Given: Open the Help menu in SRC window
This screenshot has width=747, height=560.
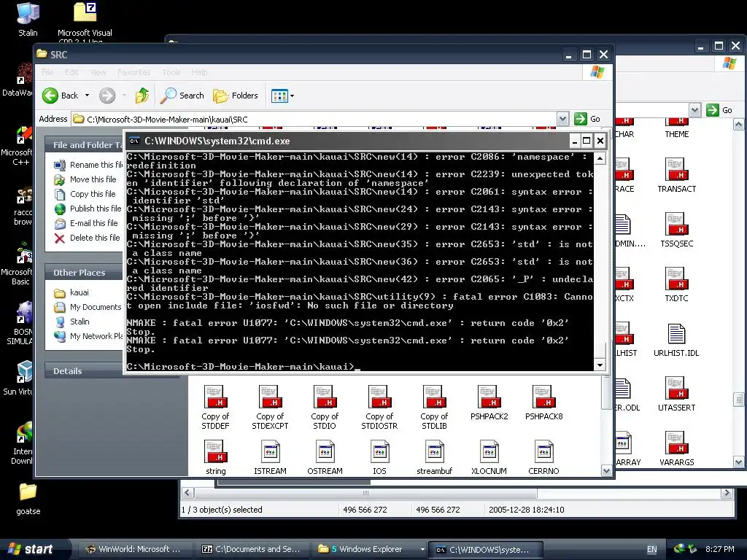Looking at the screenshot, I should [200, 72].
